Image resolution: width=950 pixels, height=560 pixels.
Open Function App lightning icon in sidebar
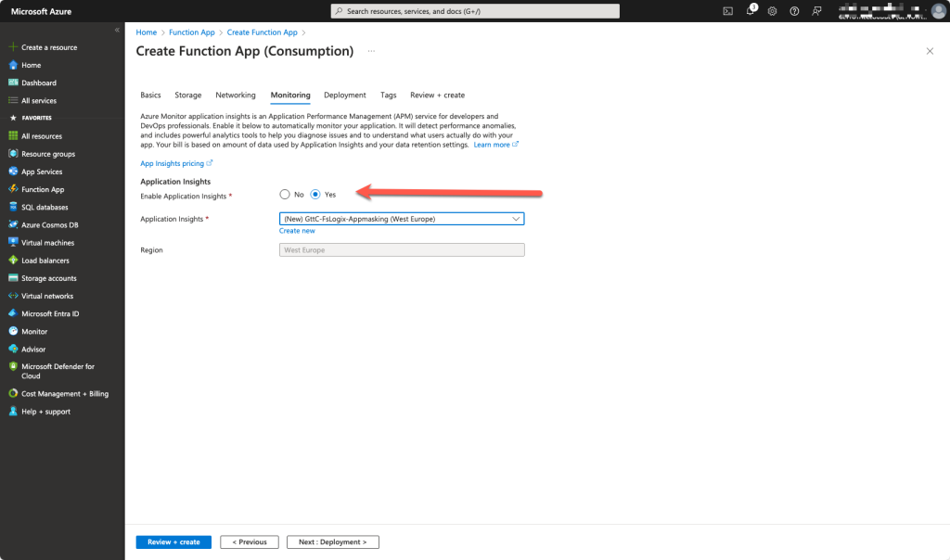13,189
